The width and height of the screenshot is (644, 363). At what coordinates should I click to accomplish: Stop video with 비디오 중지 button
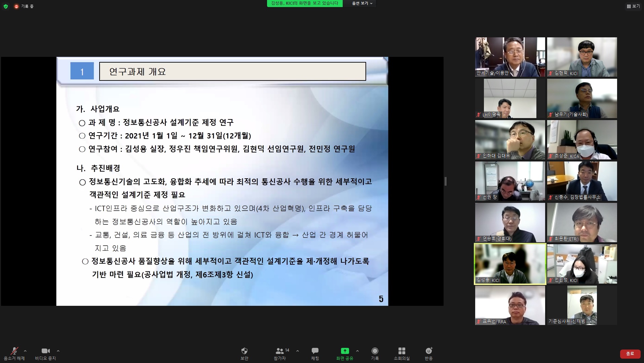click(x=45, y=353)
